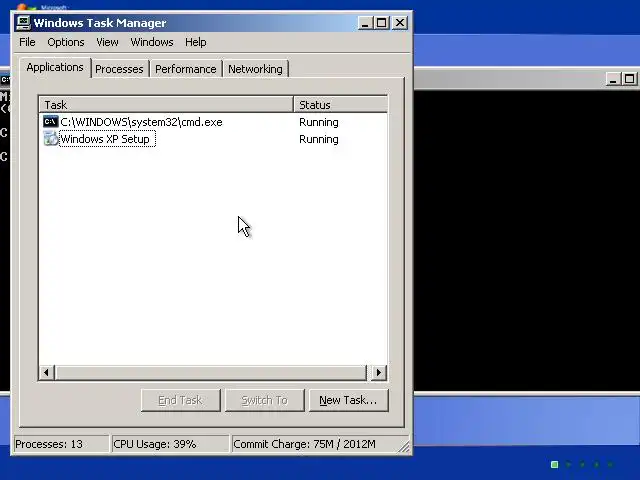Open the File menu
The image size is (640, 480).
(x=27, y=42)
